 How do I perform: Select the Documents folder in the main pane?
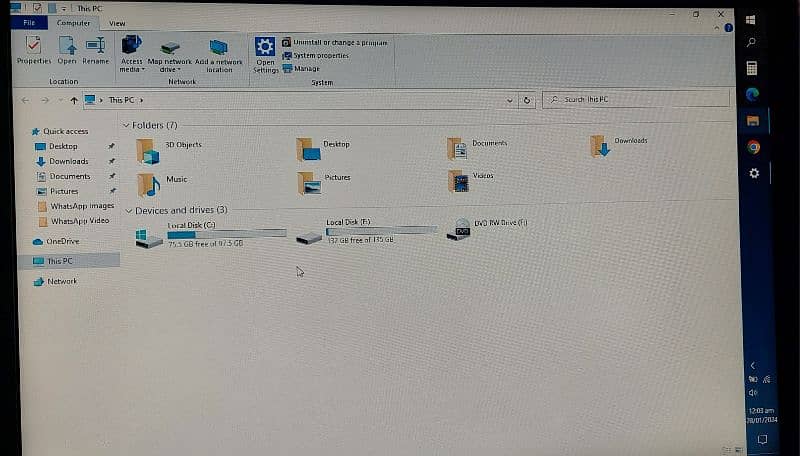click(x=477, y=148)
